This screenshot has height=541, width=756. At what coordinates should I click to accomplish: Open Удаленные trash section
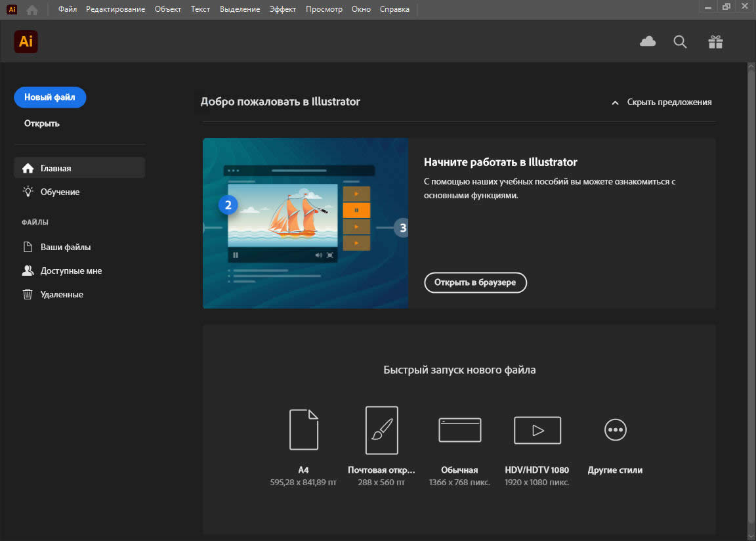[x=62, y=295]
